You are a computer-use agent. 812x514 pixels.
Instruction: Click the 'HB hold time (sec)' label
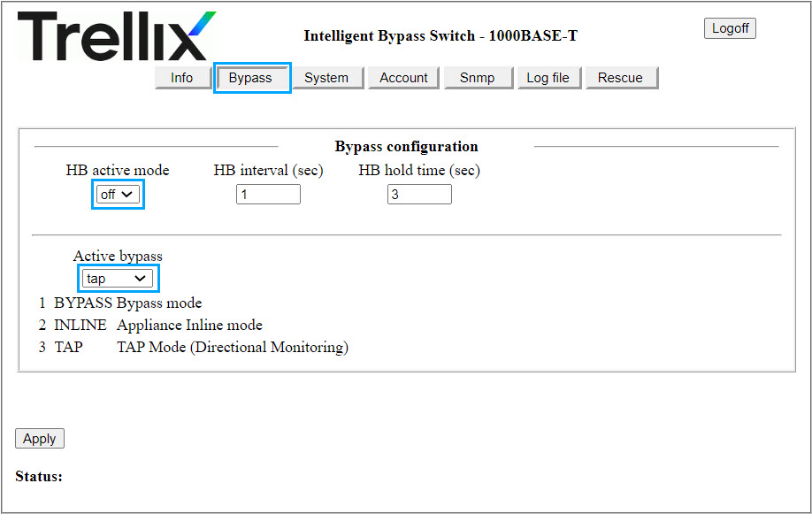point(419,171)
